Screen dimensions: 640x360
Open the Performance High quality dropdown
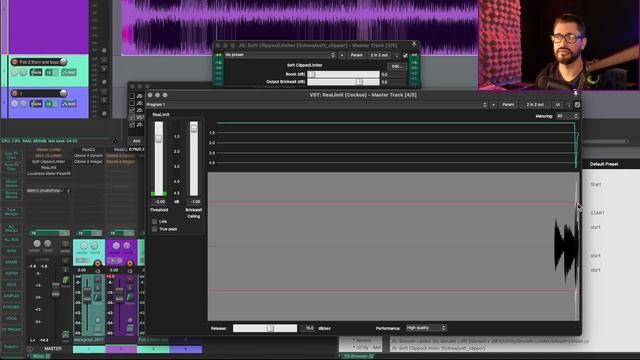point(426,328)
